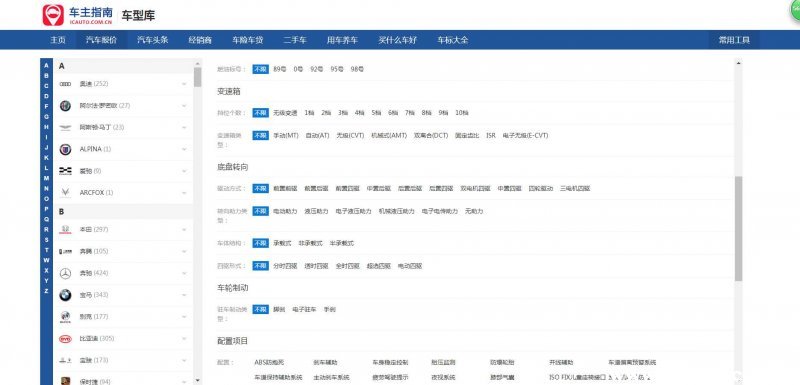Click the 车主指南 site logo
Screen dimensions: 800x385
tap(78, 15)
